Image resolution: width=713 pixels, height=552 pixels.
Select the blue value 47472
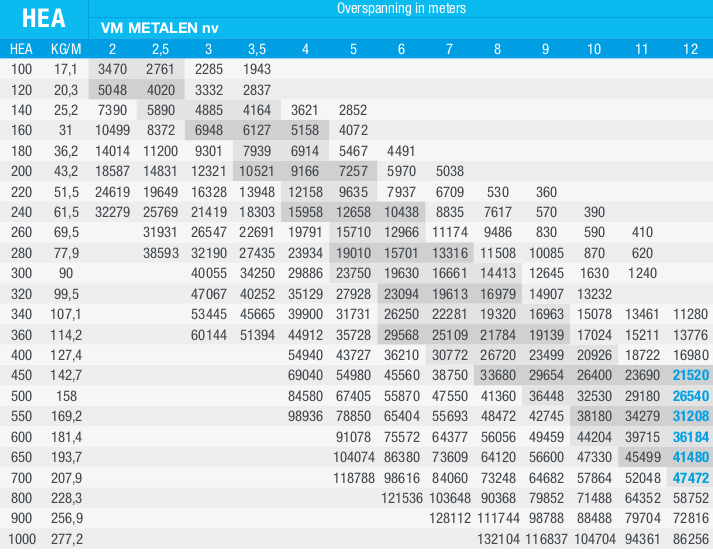(x=691, y=478)
